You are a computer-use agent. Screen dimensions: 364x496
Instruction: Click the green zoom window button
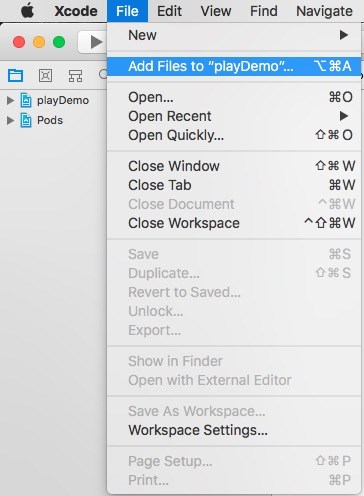point(59,42)
